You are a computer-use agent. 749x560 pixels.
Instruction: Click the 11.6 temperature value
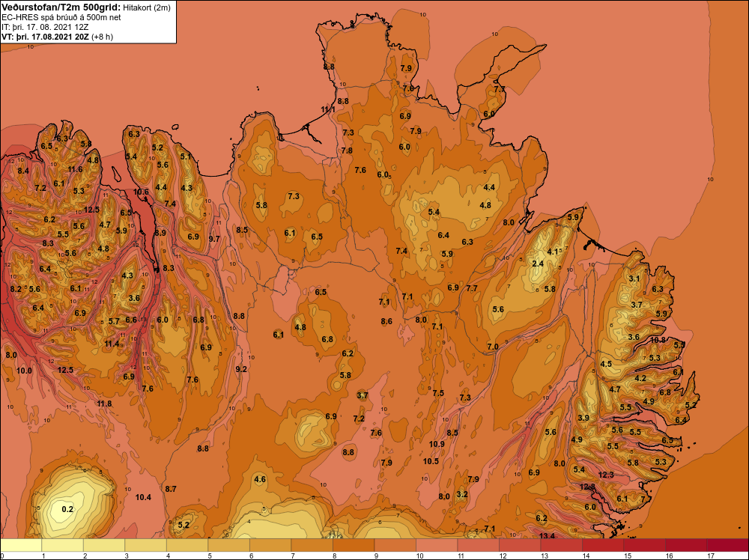pos(75,169)
